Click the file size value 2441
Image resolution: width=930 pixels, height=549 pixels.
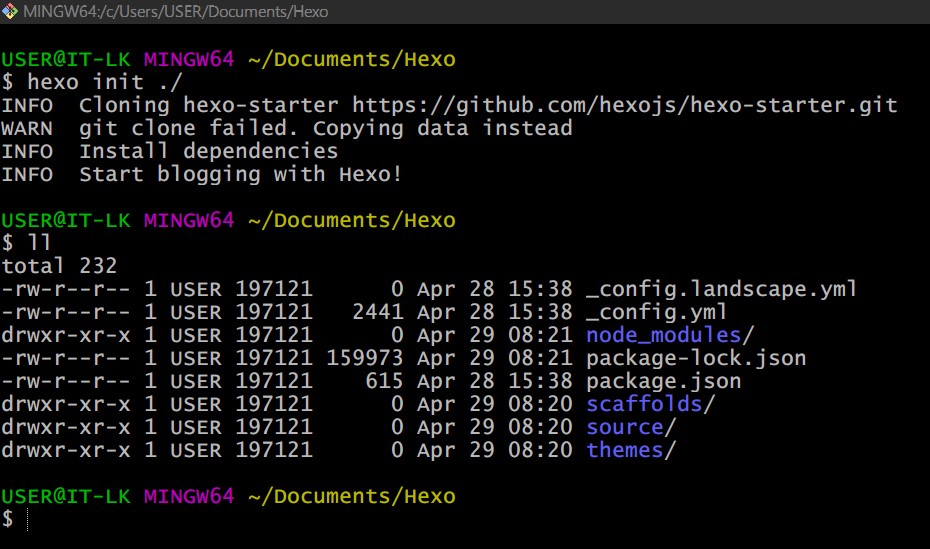[378, 312]
